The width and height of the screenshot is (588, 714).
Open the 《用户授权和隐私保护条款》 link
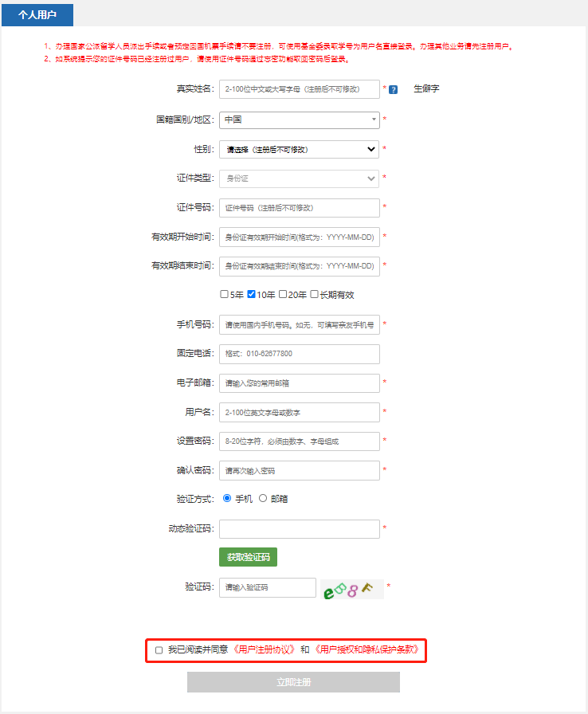367,650
